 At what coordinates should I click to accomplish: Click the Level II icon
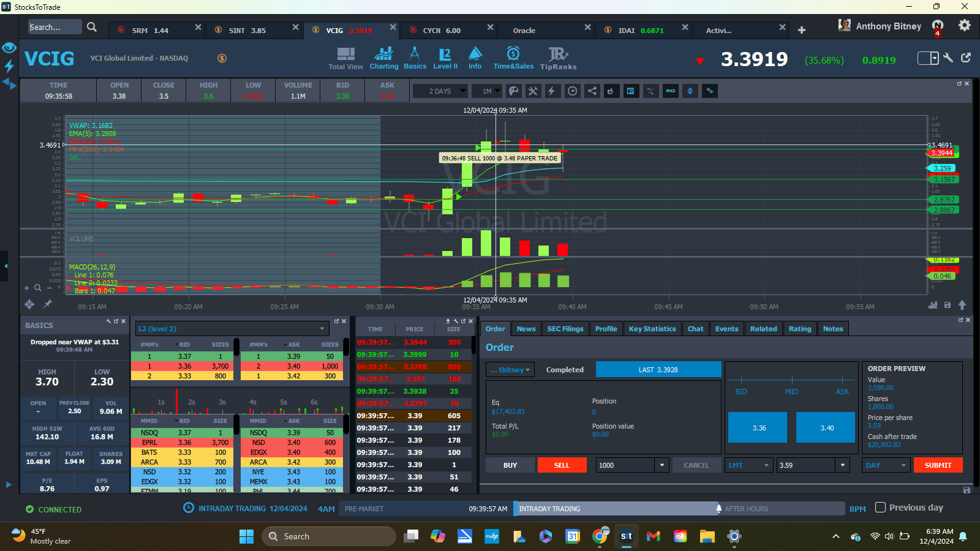click(445, 58)
